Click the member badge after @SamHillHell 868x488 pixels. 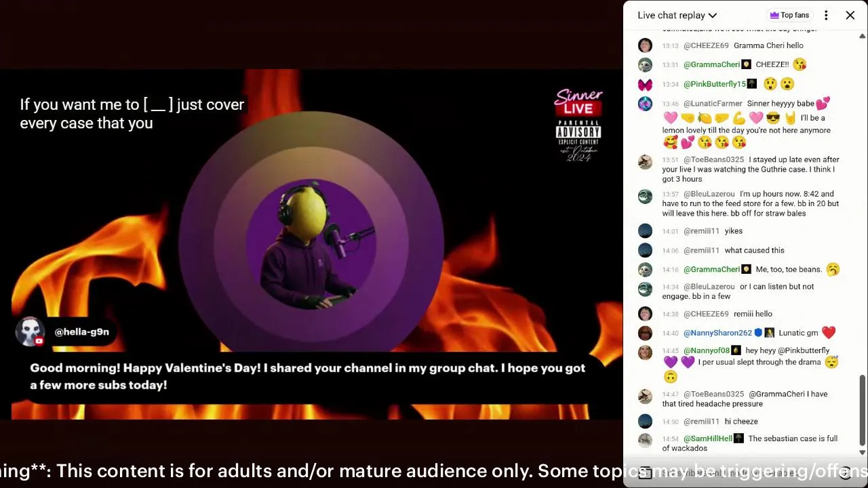point(738,439)
